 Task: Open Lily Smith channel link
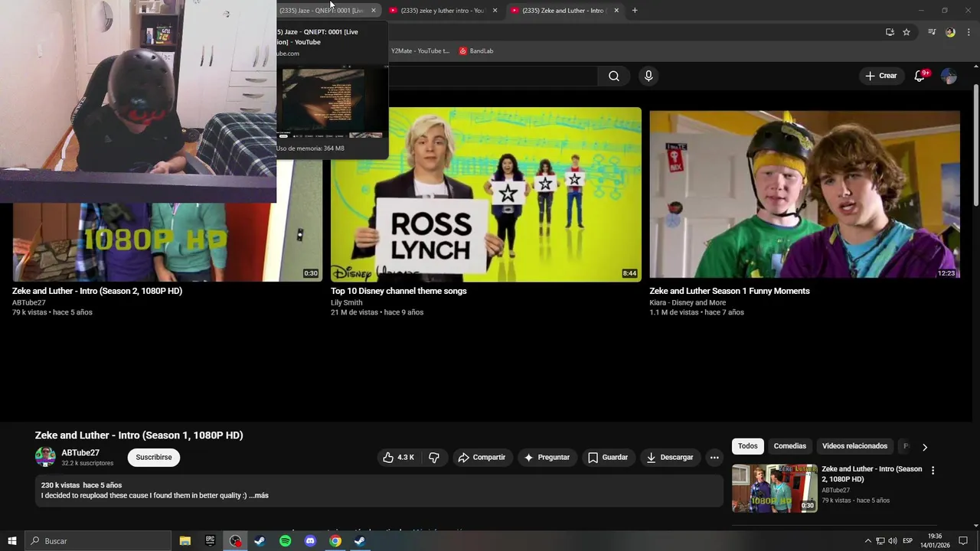[x=346, y=302]
